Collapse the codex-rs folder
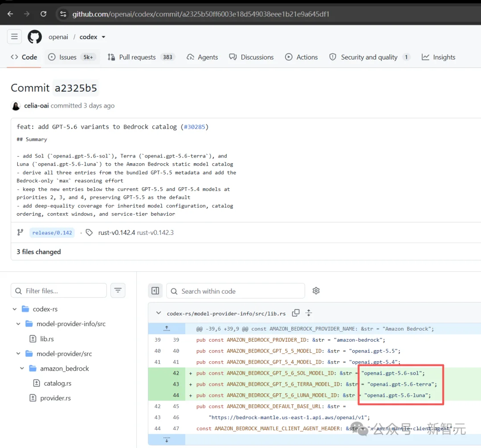 coord(15,309)
